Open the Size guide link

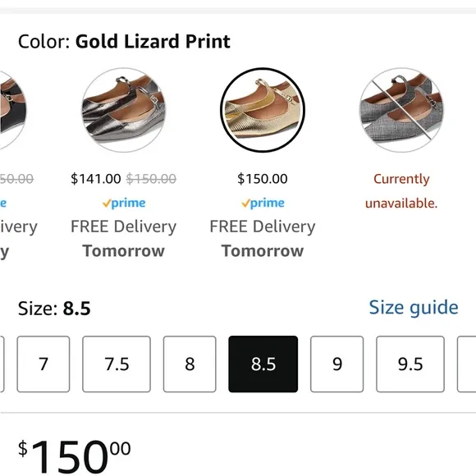(x=414, y=307)
